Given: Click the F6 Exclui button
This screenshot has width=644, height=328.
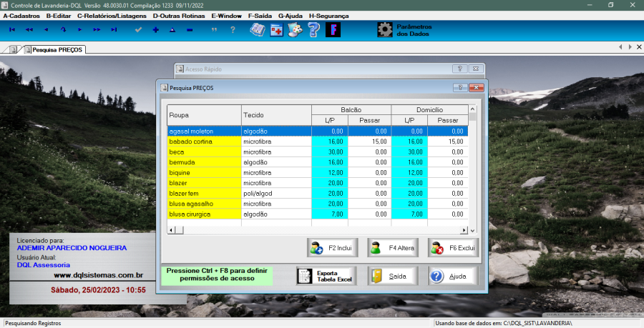Looking at the screenshot, I should pyautogui.click(x=452, y=248).
